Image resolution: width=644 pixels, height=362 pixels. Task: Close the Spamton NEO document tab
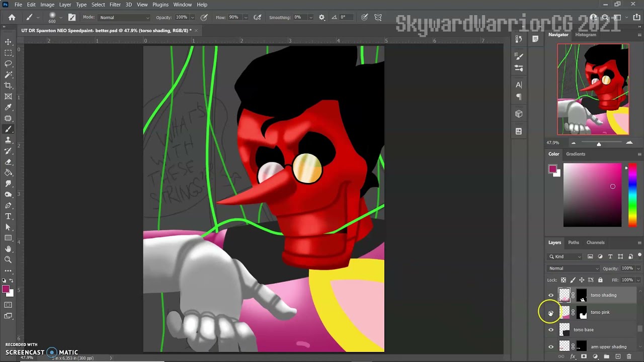(196, 31)
